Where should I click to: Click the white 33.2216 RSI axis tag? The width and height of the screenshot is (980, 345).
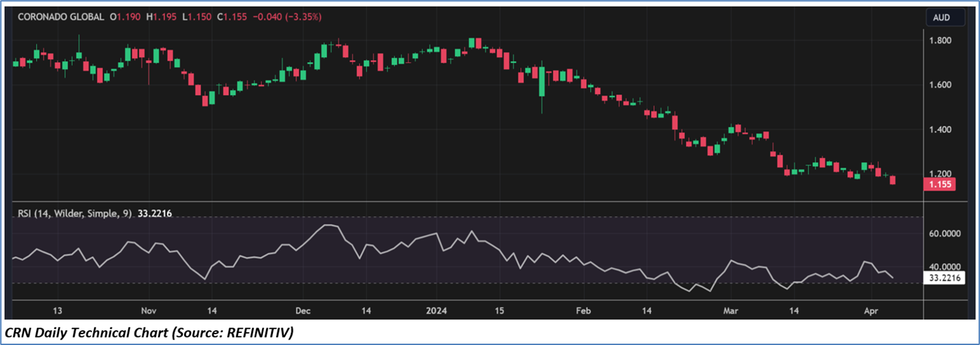click(x=944, y=277)
